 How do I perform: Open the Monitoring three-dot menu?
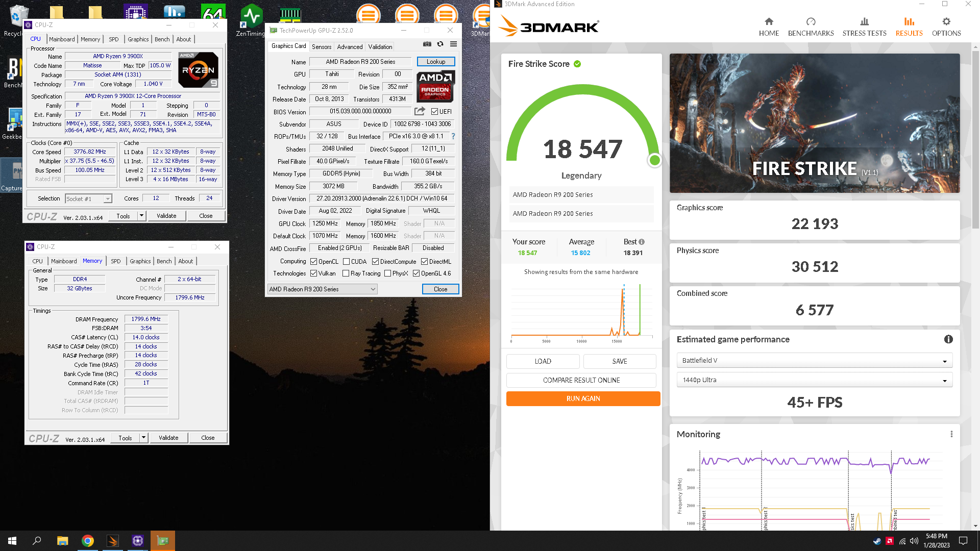[951, 434]
